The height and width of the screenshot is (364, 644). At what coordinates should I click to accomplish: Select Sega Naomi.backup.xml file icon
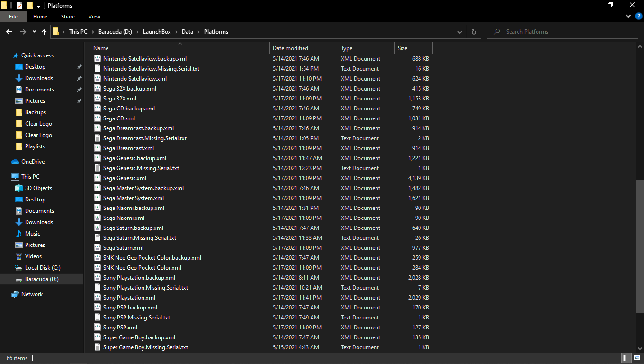tap(98, 208)
